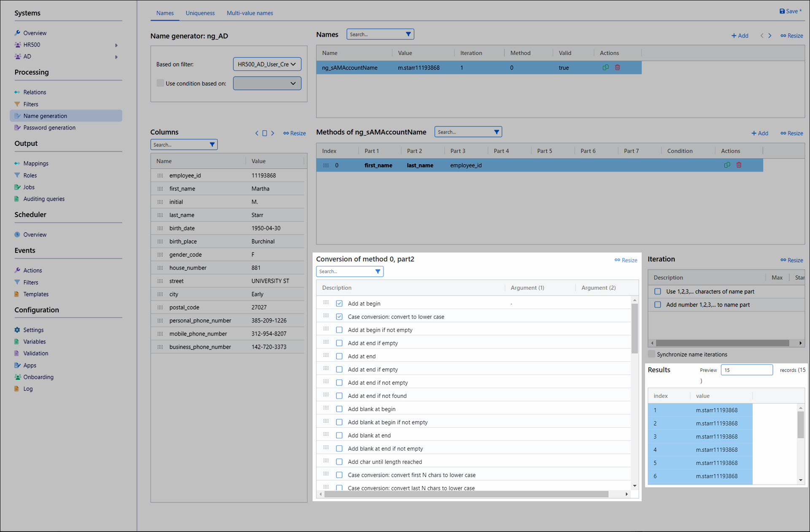This screenshot has height=532, width=810.
Task: Click the Results preview records input field
Action: pyautogui.click(x=746, y=370)
